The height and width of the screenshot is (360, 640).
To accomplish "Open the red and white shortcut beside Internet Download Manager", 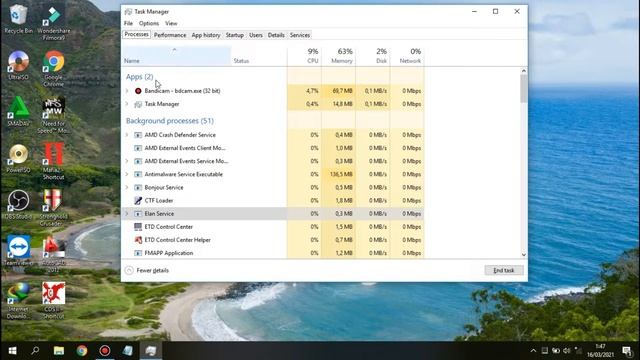I will tap(53, 301).
